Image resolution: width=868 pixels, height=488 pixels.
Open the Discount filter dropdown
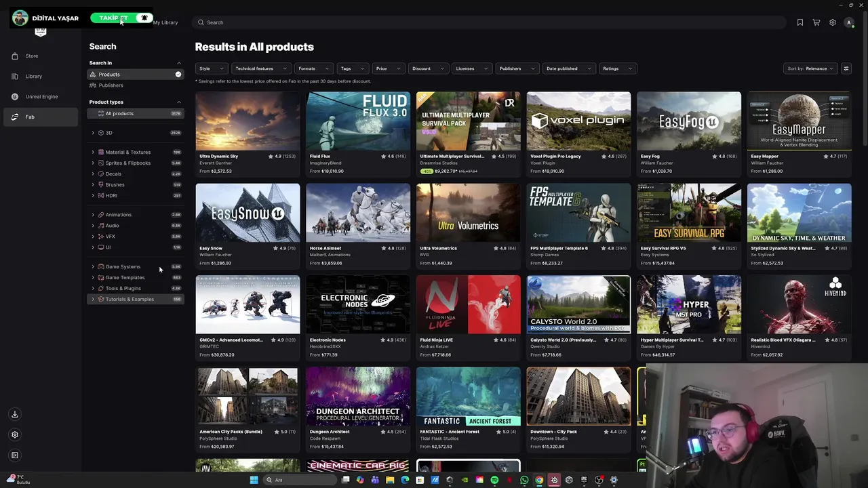[x=427, y=68]
